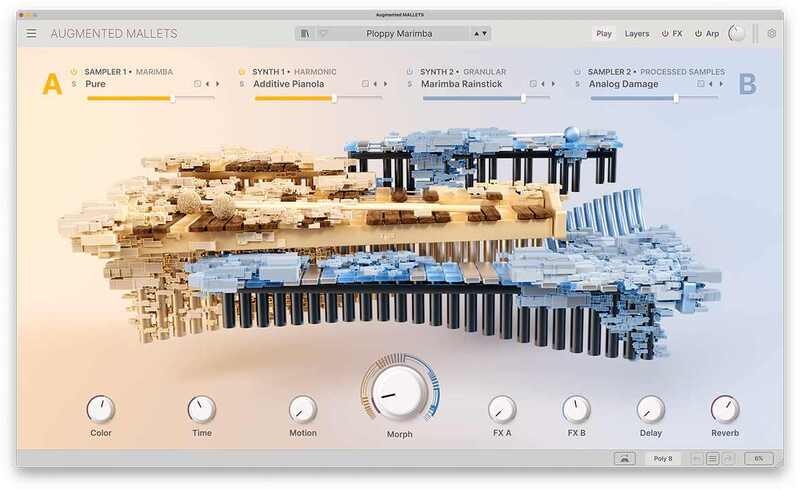Image resolution: width=800 pixels, height=490 pixels.
Task: Open the settings gear icon
Action: point(771,33)
